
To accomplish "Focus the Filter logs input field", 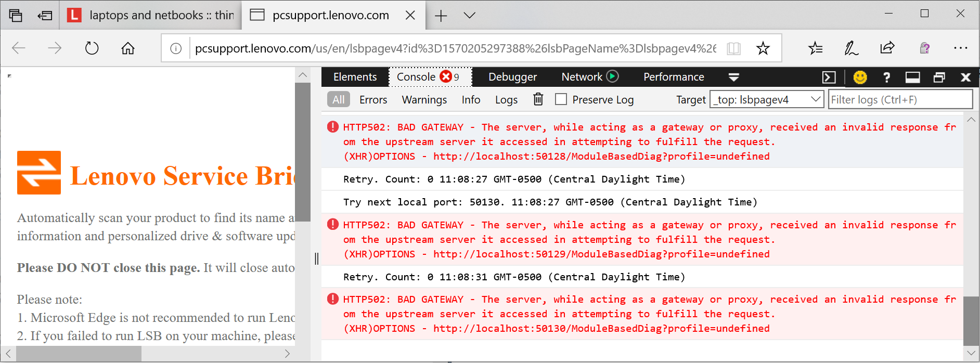I will point(900,99).
